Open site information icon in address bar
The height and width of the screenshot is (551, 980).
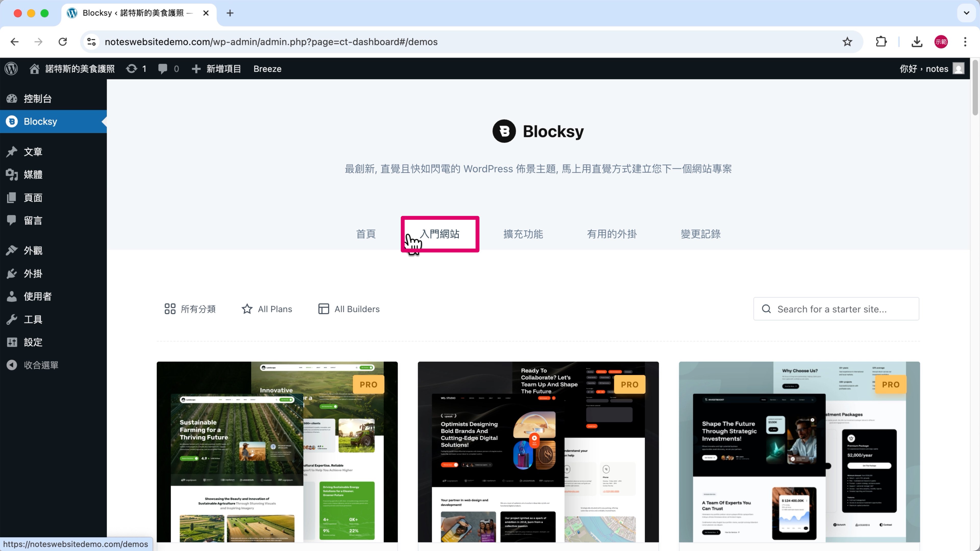tap(91, 42)
